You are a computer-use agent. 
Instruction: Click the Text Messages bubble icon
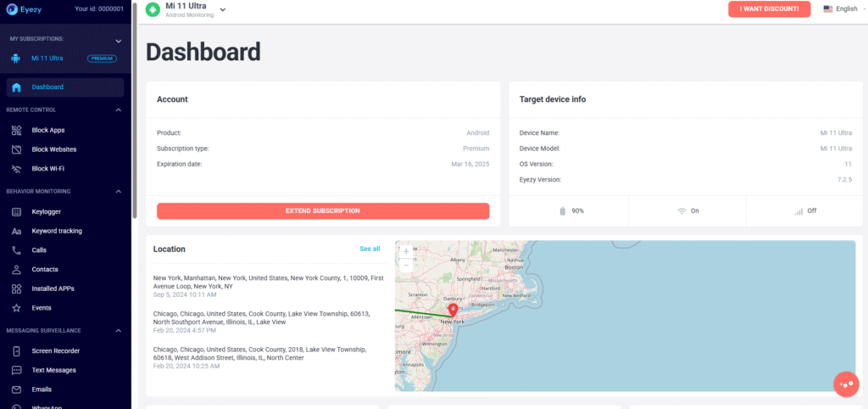click(x=17, y=370)
